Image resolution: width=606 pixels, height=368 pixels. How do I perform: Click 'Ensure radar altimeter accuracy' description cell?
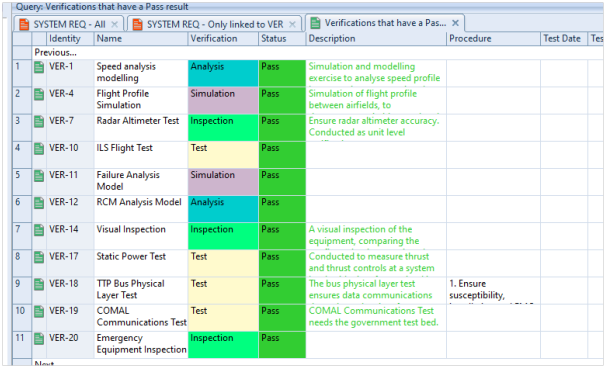point(376,127)
